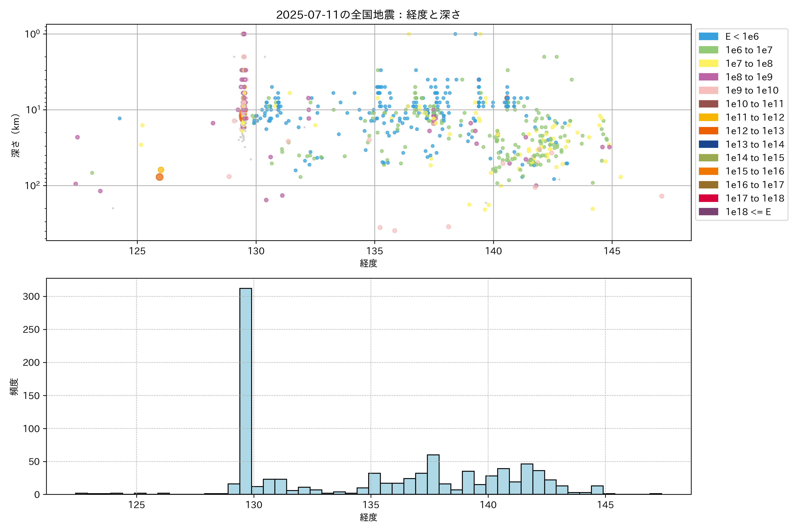Click the '300' tick label on histogram axis
798x532 pixels.
tap(31, 297)
